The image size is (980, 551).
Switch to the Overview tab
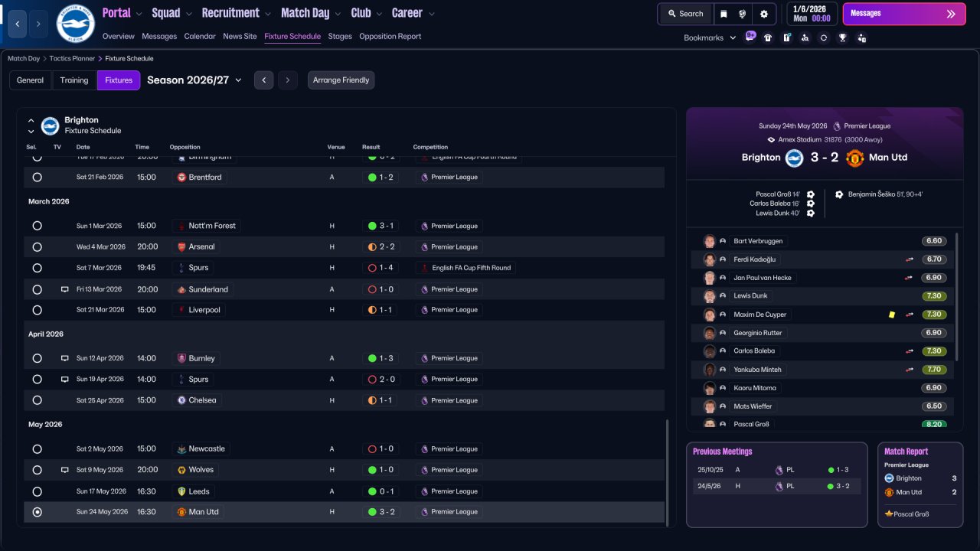click(x=118, y=36)
